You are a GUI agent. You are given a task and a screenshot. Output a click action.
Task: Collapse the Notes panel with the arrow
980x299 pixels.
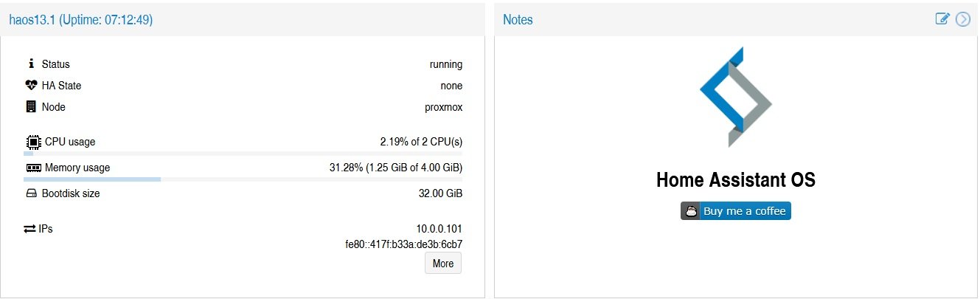(x=963, y=19)
